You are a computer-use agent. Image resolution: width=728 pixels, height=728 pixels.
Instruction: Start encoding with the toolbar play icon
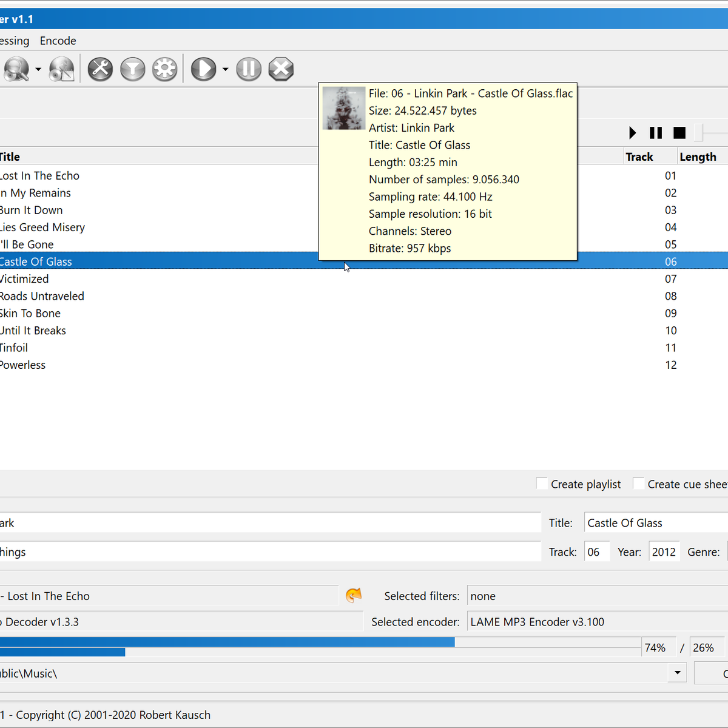[x=203, y=69]
